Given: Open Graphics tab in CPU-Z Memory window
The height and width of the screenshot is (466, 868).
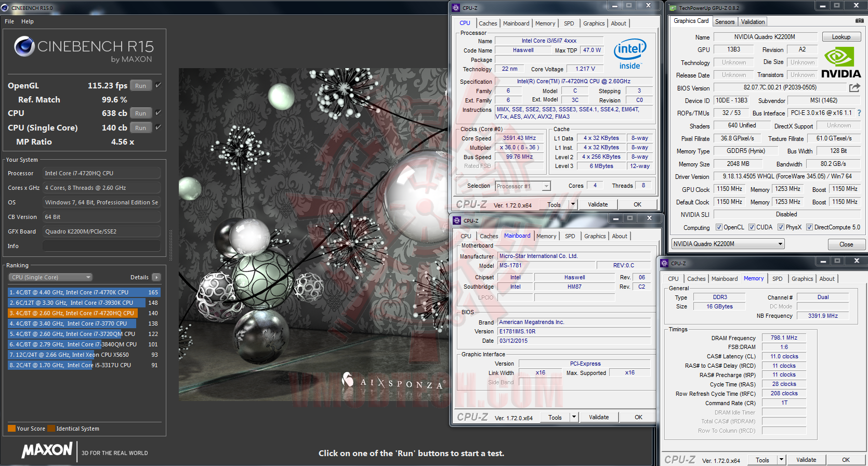Looking at the screenshot, I should pyautogui.click(x=802, y=279).
